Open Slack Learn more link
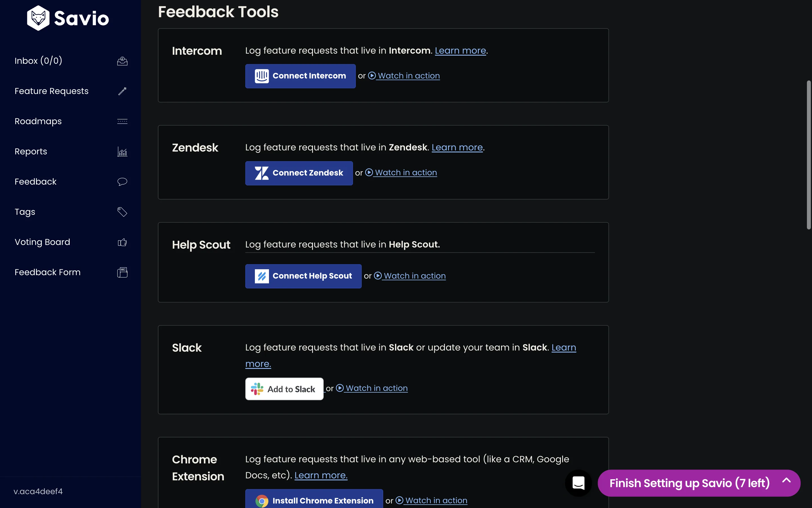 coord(564,347)
